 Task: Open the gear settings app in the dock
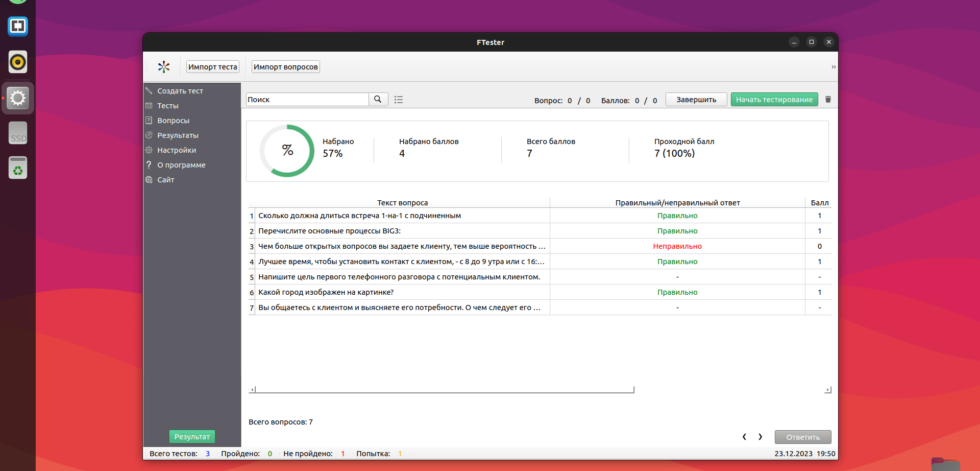(x=18, y=98)
